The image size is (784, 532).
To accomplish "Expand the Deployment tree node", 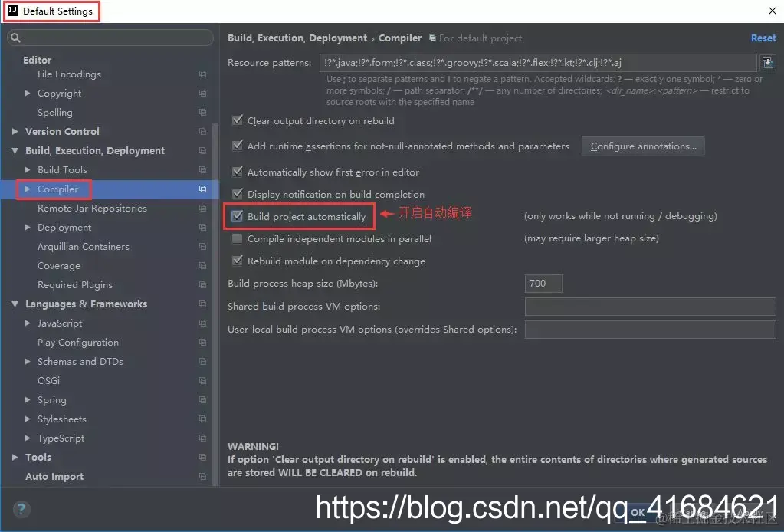I will (28, 228).
